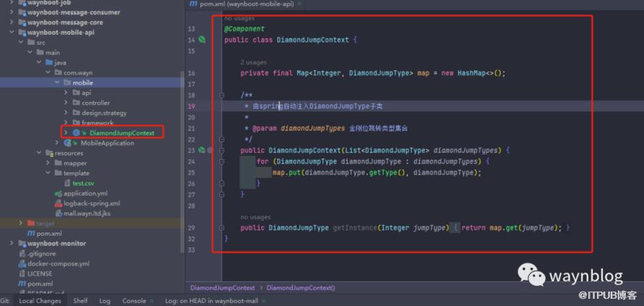Toggle fold marker of constructor on line 23

tap(221, 150)
